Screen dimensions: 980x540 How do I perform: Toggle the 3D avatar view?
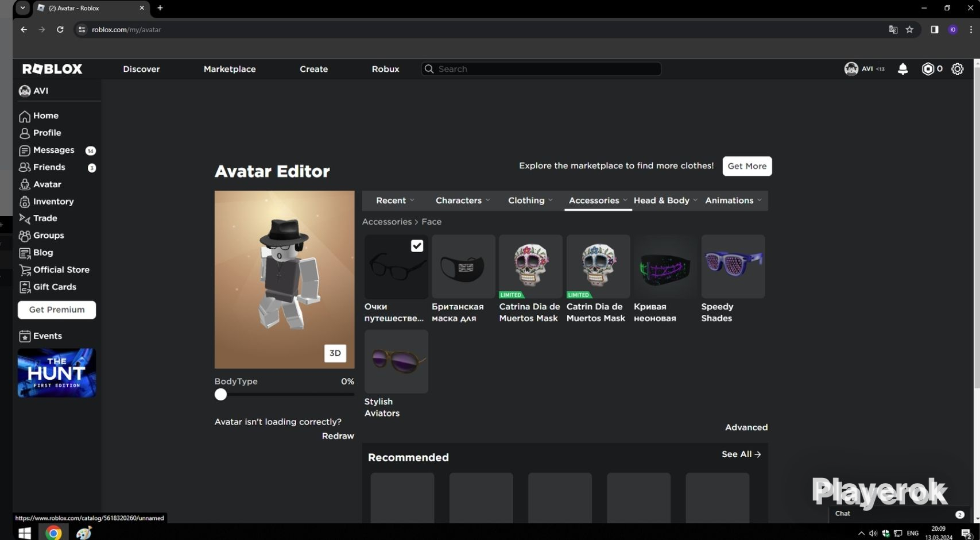335,353
